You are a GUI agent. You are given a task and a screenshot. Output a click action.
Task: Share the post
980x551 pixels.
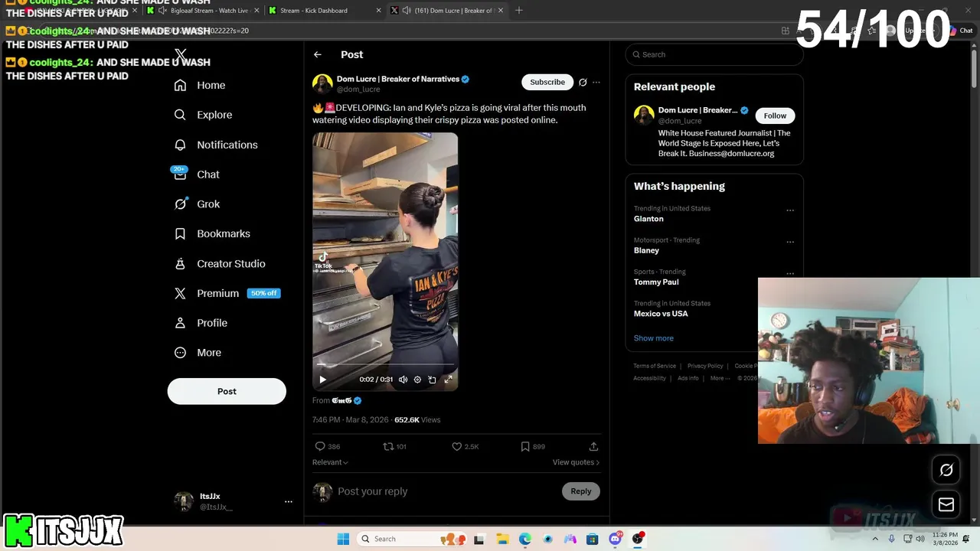coord(593,446)
